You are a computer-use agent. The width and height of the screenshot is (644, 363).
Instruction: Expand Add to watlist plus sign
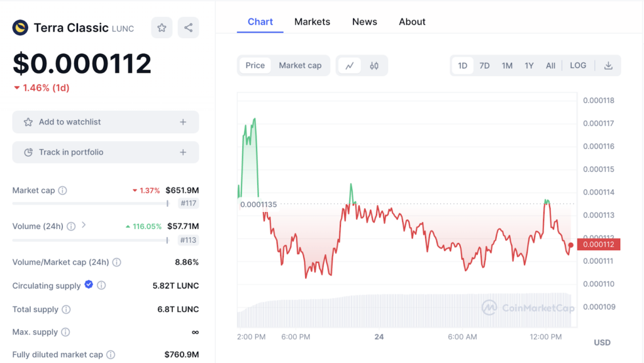[x=183, y=122]
